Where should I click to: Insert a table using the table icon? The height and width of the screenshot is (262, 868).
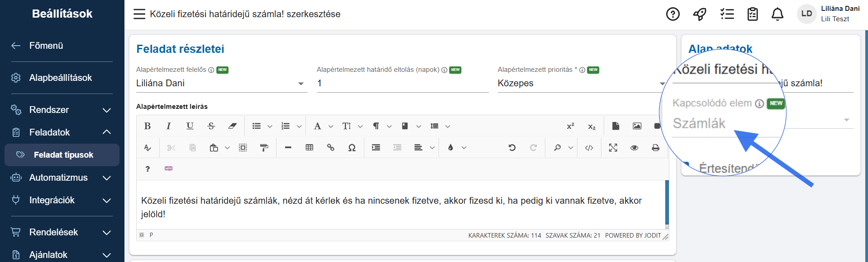pos(310,148)
